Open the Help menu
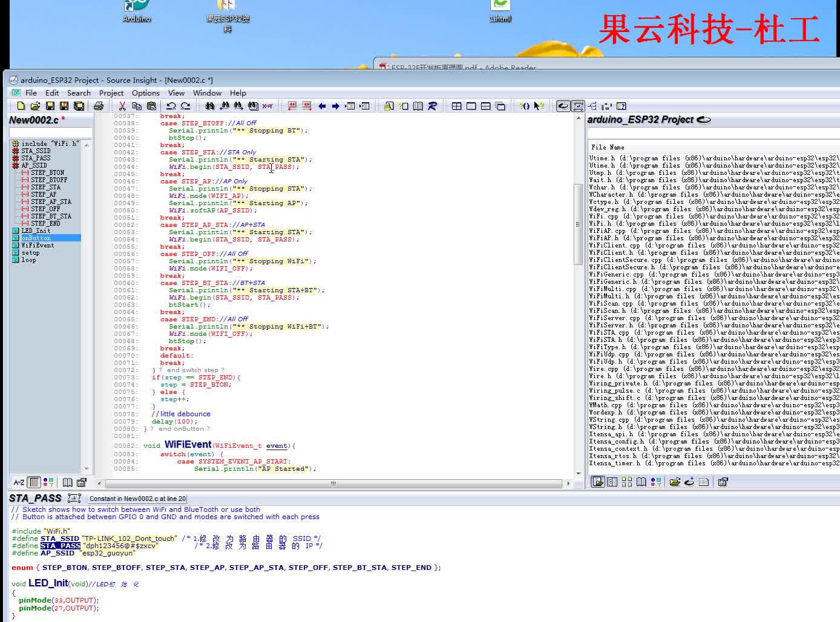The width and height of the screenshot is (840, 622). (238, 93)
